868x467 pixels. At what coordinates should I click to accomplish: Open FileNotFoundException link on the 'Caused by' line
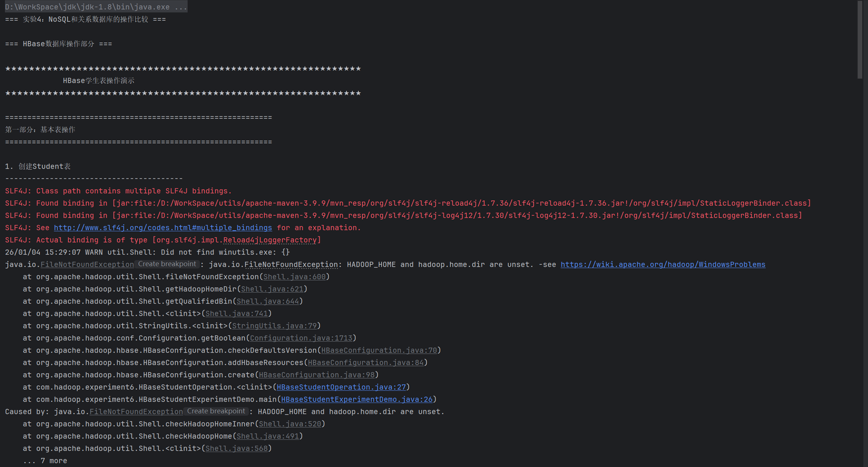136,412
